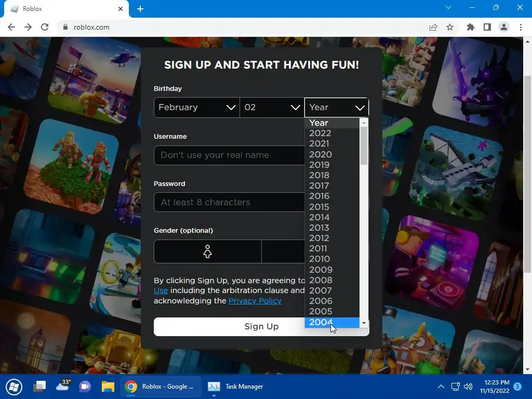Open network status tray icon
The height and width of the screenshot is (399, 532).
(455, 387)
